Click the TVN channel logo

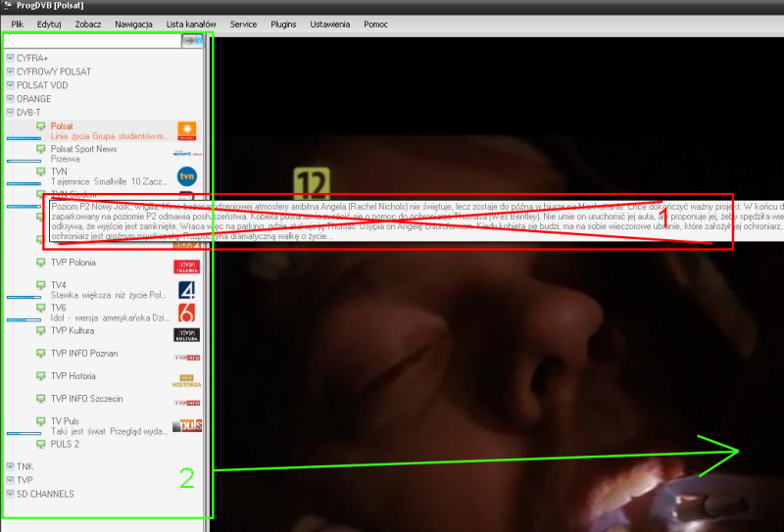pyautogui.click(x=187, y=176)
